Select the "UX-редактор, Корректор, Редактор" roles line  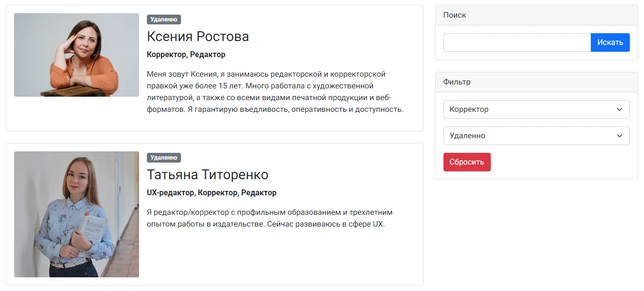(x=211, y=193)
